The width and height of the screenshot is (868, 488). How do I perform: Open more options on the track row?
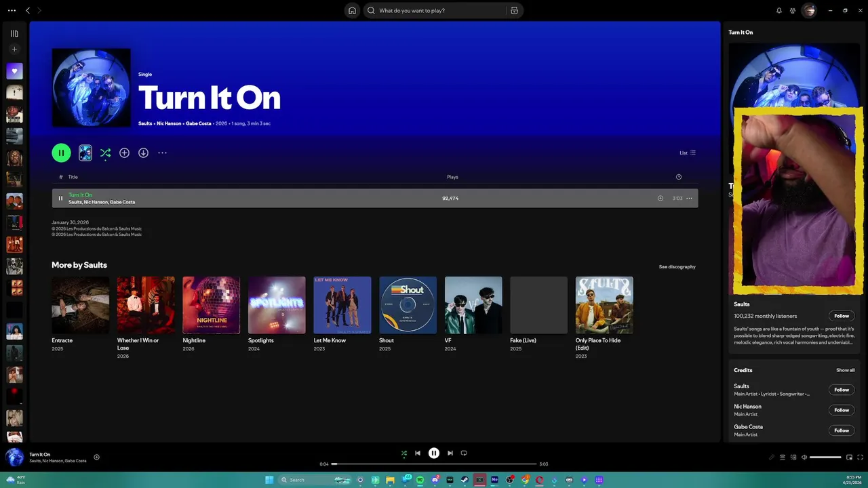(689, 199)
